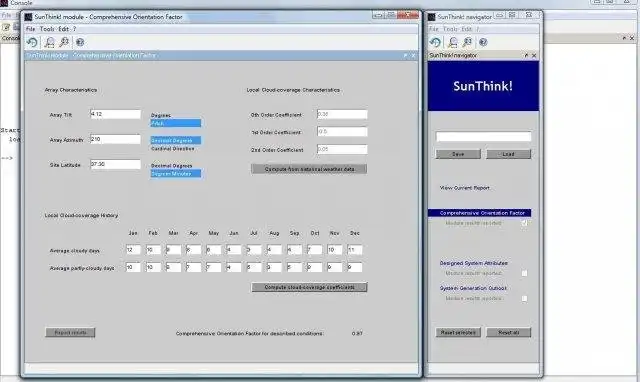This screenshot has width=640, height=382.
Task: Click the 0th Order Coefficient field
Action: pos(342,114)
